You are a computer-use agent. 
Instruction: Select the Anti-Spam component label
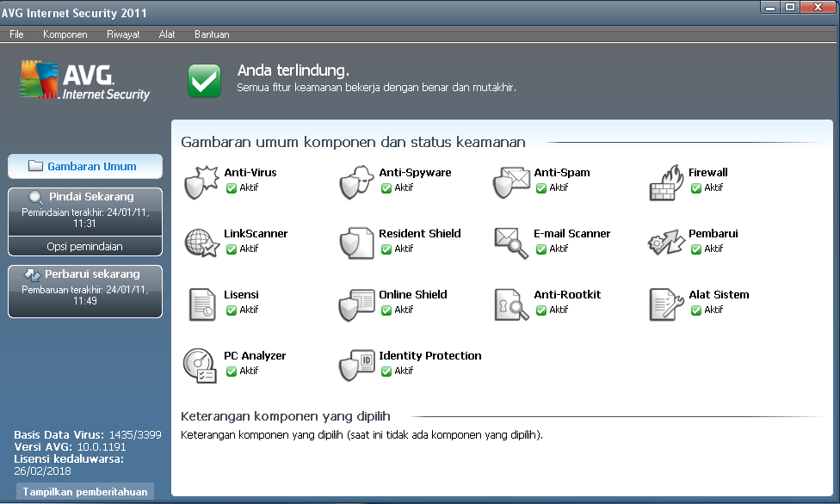(561, 173)
